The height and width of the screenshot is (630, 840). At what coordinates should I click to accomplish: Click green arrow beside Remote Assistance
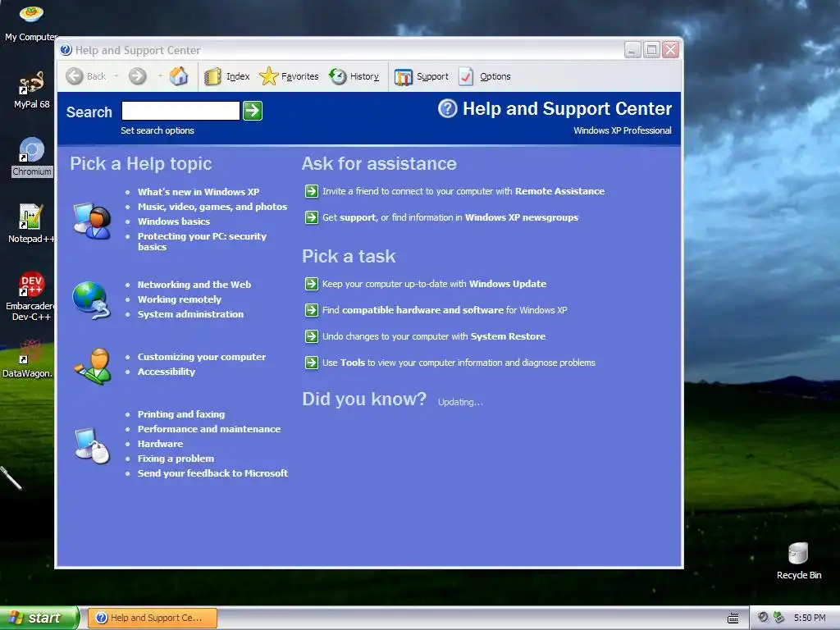[x=312, y=191]
